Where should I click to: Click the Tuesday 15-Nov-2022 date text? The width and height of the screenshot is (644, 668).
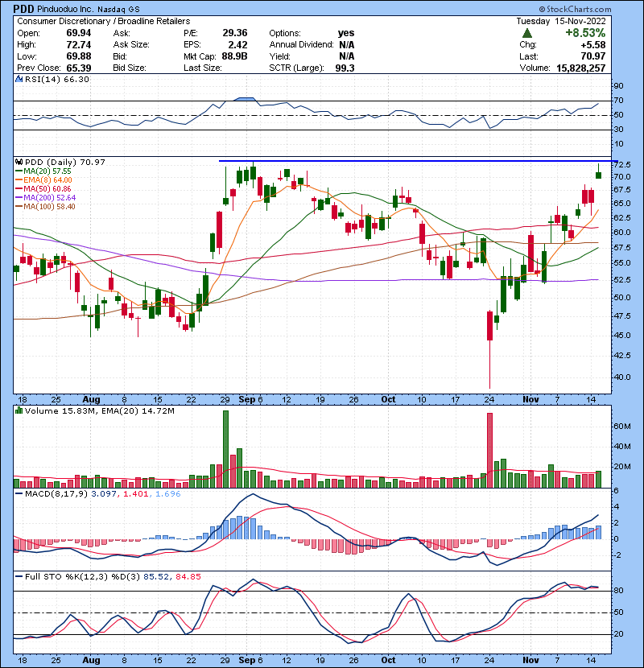[x=561, y=21]
